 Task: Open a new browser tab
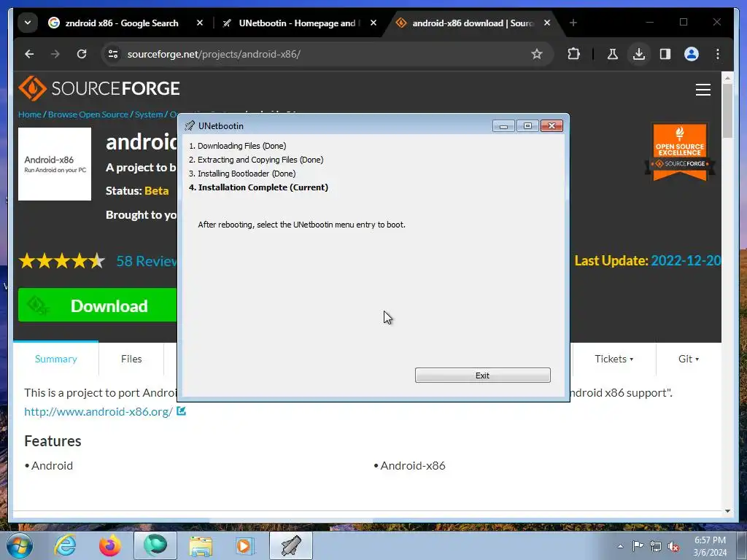click(573, 23)
